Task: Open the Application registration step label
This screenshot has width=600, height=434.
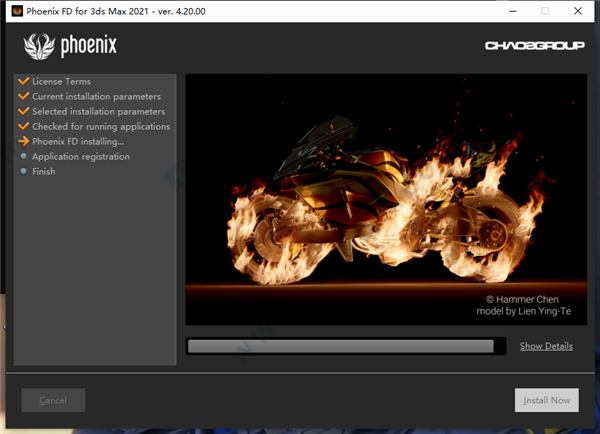Action: pos(81,156)
